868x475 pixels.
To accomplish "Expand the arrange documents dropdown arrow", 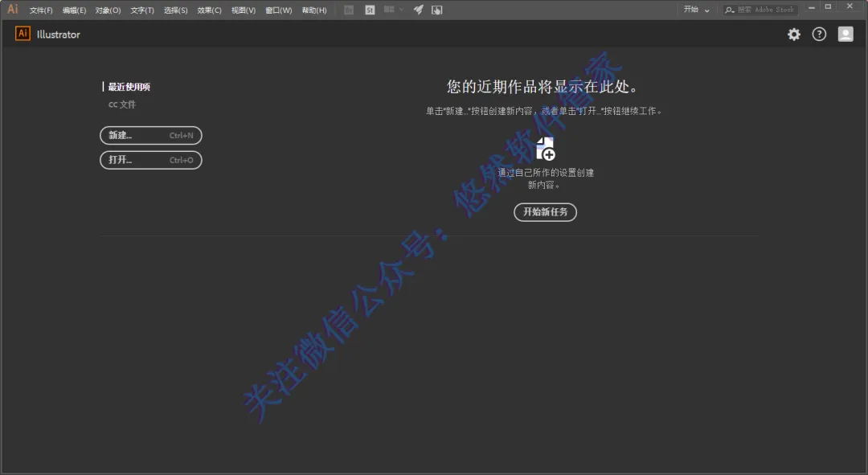I will 401,10.
